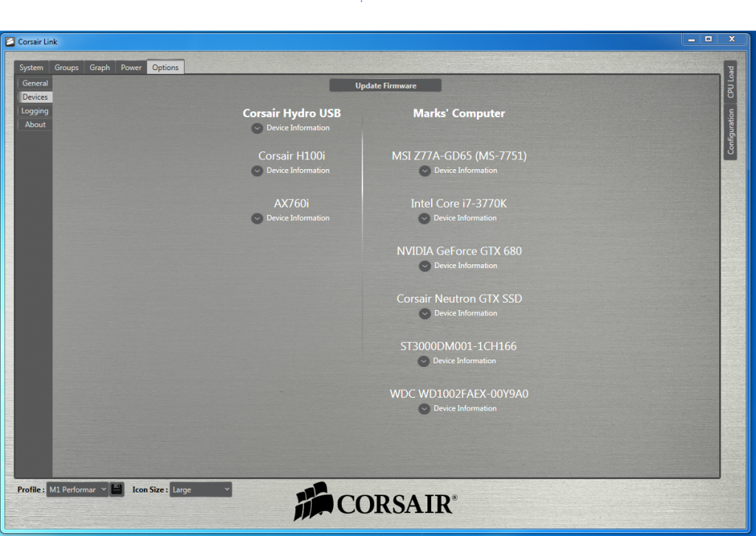The height and width of the screenshot is (536, 756).
Task: Expand Corsair H100i device information
Action: click(257, 171)
